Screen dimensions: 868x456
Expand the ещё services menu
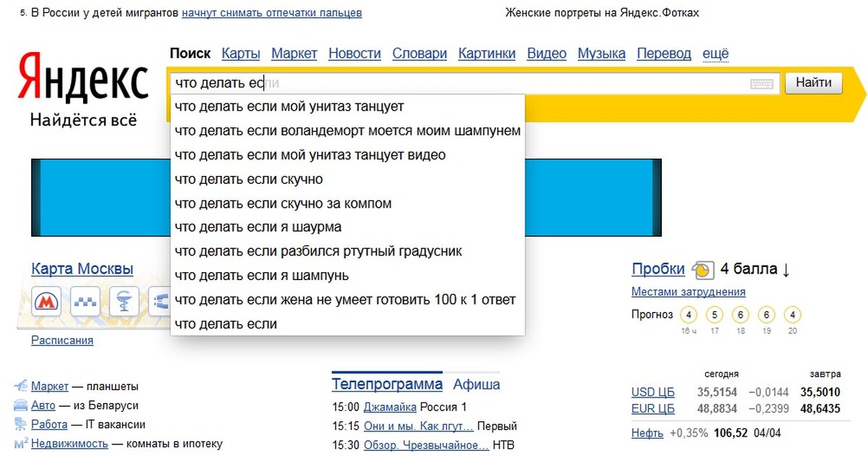[715, 54]
